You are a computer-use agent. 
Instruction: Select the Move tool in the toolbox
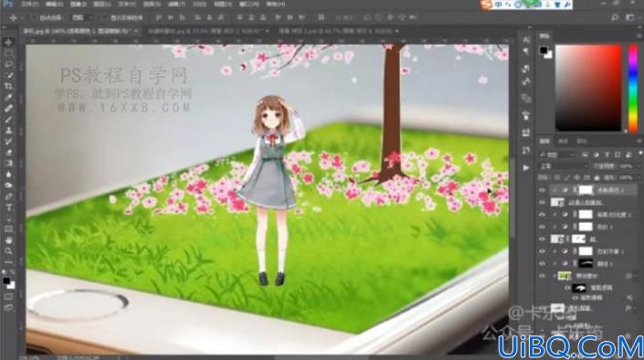point(8,42)
